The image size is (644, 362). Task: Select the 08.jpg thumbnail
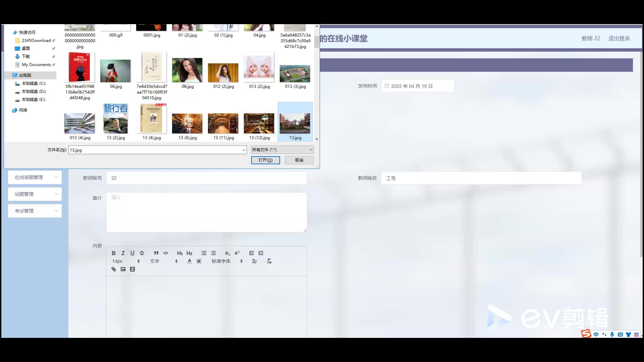187,70
